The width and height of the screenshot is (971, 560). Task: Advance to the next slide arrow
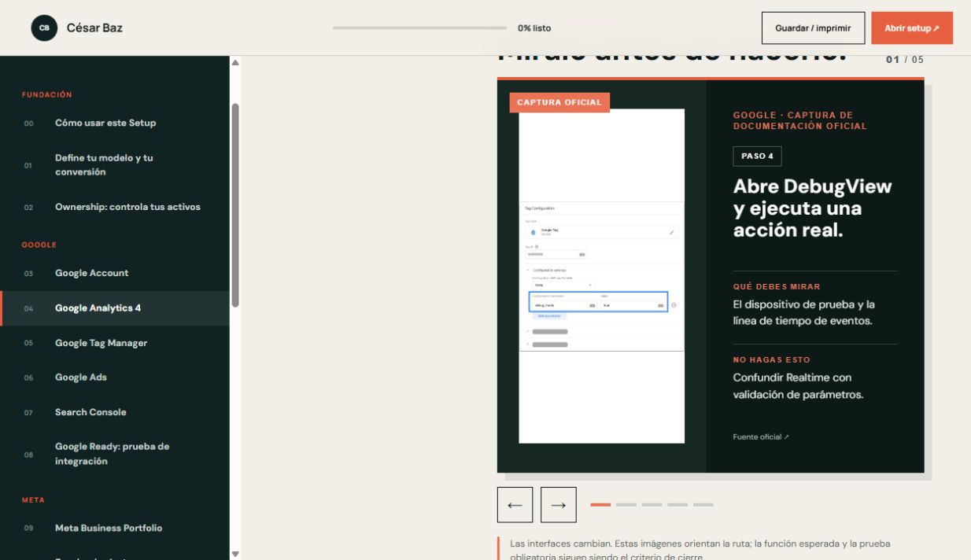(559, 505)
